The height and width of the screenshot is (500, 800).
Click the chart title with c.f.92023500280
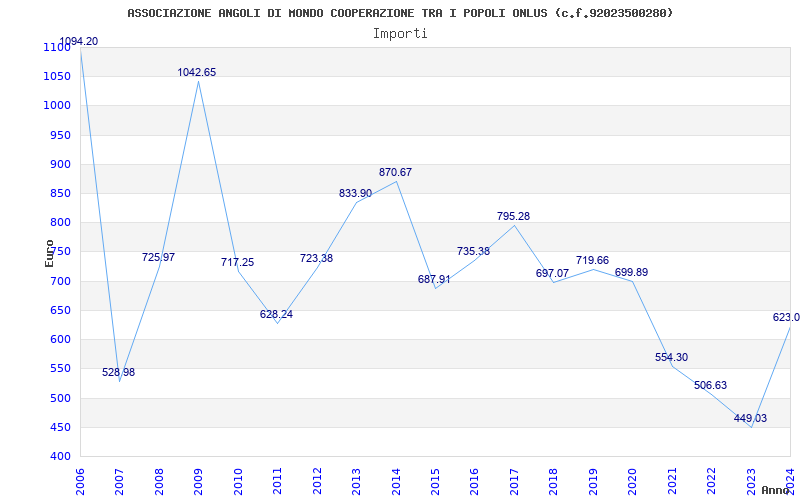(x=400, y=13)
